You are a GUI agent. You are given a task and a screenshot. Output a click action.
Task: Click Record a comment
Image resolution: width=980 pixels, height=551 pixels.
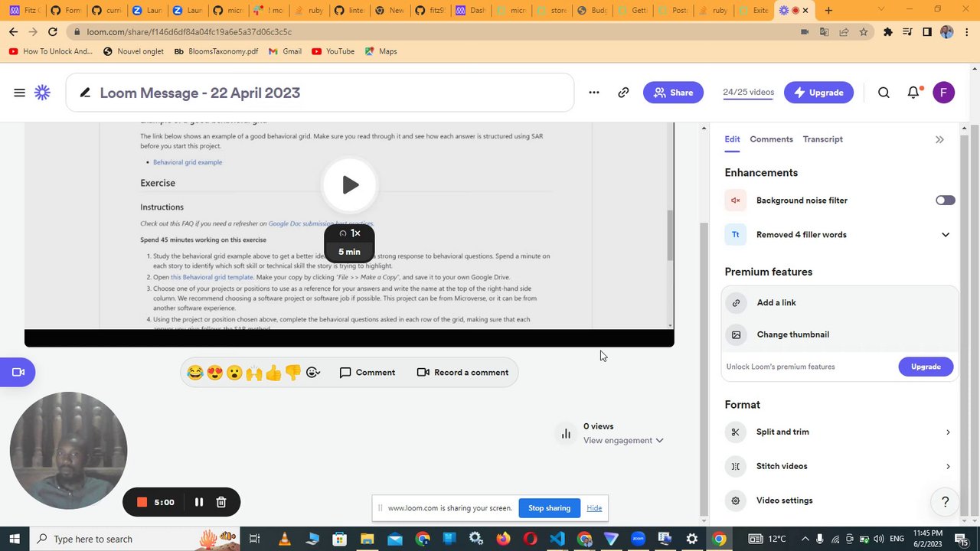coord(462,373)
